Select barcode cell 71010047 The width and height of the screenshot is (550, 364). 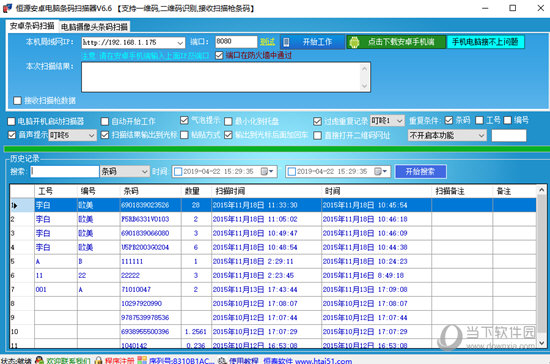(150, 289)
